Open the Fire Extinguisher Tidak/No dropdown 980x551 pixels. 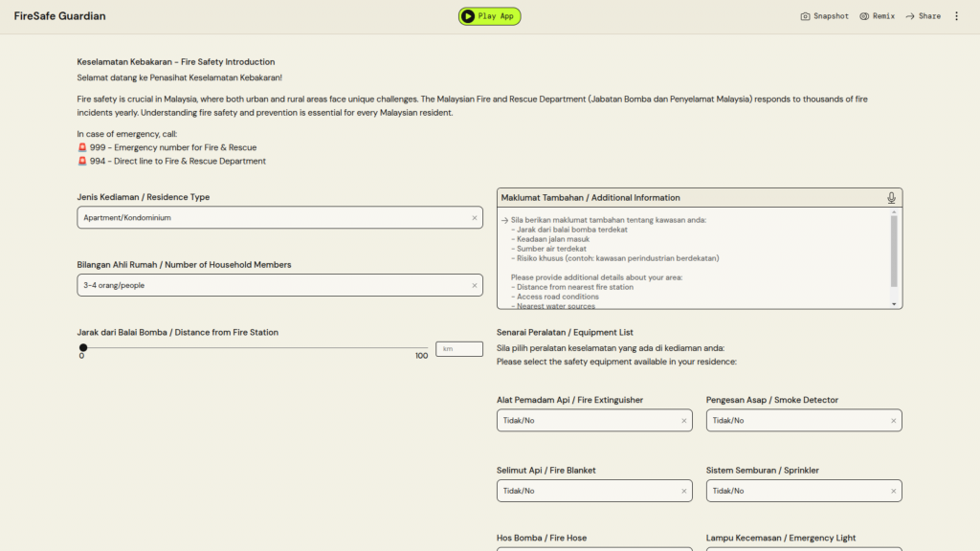click(584, 421)
